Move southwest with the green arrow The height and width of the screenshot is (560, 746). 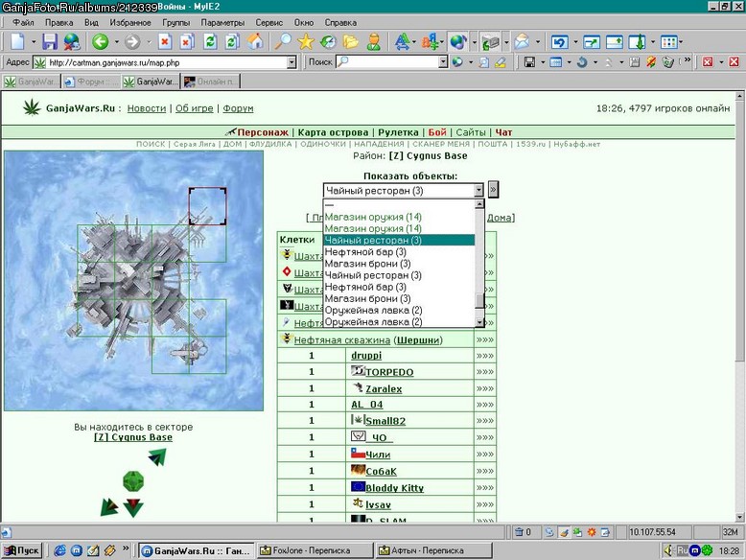[109, 506]
